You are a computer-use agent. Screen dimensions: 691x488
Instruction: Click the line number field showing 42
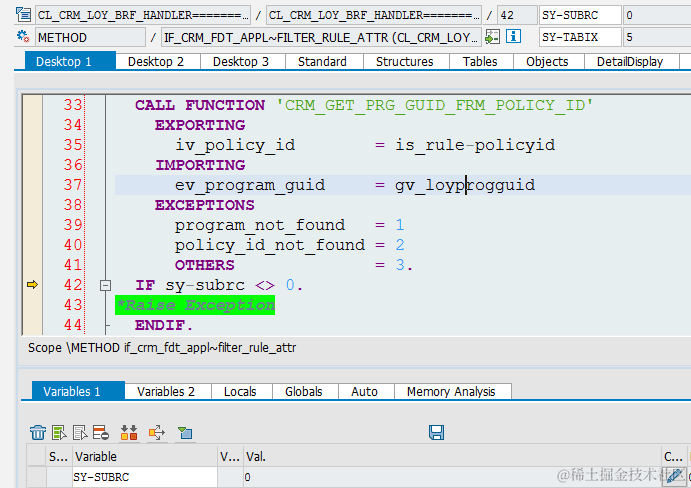tap(517, 15)
